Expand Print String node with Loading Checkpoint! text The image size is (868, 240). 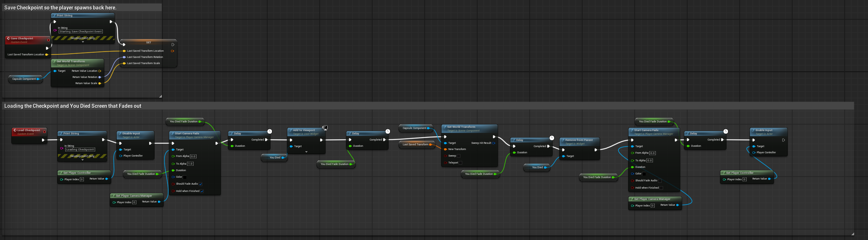(x=83, y=160)
